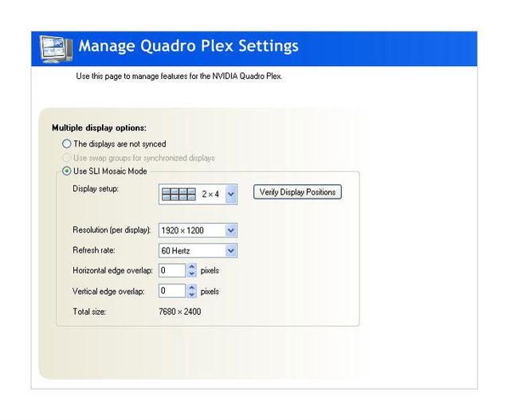Click 'pixels' label beside Vertical edge overlap
Image resolution: width=510 pixels, height=420 pixels.
coord(210,292)
